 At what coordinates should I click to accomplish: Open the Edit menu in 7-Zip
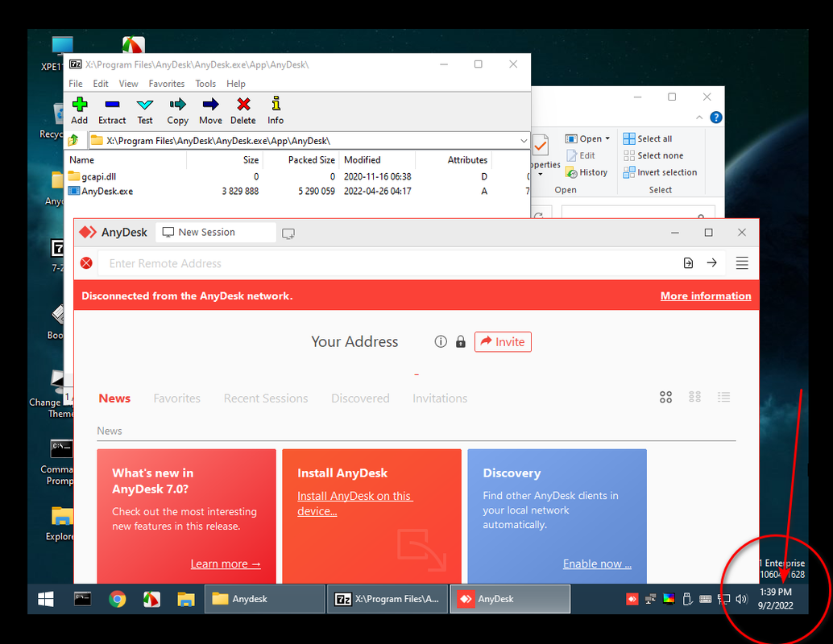point(101,84)
